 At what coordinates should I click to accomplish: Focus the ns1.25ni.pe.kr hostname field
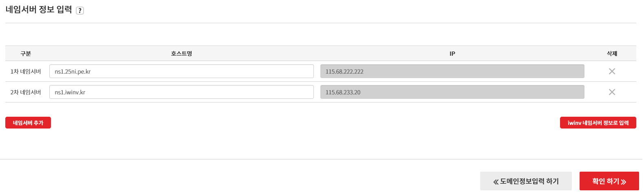point(181,72)
